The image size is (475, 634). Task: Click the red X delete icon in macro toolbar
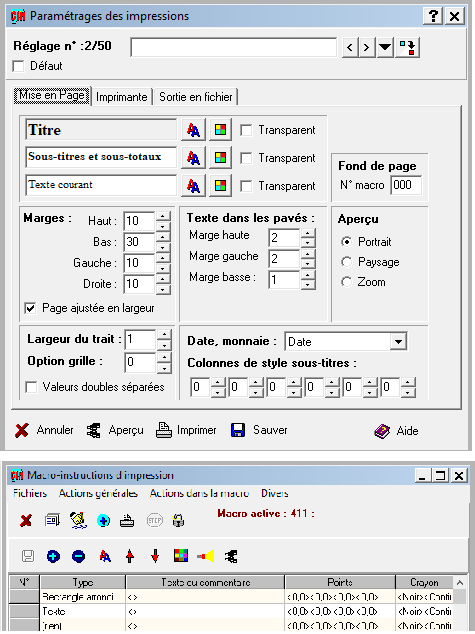click(26, 520)
